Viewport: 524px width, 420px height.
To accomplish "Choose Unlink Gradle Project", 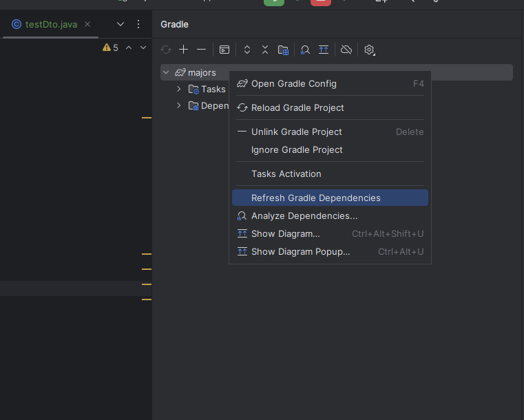I will point(331,132).
